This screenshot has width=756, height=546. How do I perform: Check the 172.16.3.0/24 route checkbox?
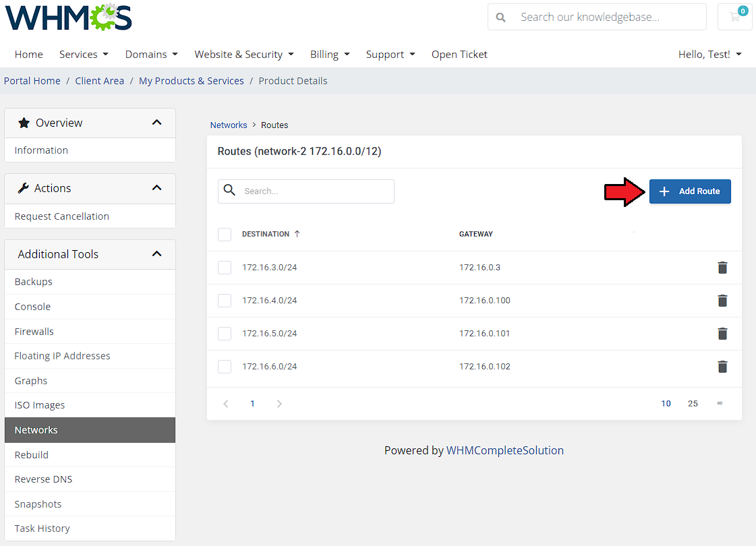tap(225, 268)
